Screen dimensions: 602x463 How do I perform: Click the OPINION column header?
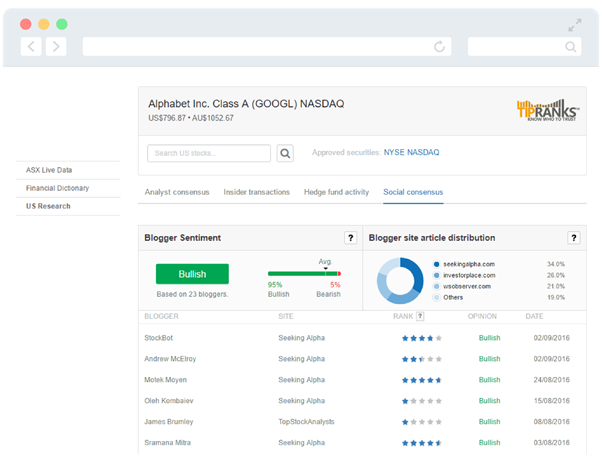(482, 316)
